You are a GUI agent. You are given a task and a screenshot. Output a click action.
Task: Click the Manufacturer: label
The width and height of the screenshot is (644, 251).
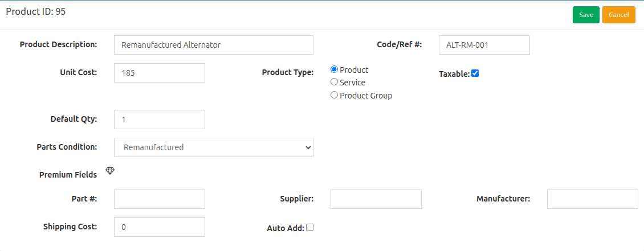pyautogui.click(x=504, y=199)
